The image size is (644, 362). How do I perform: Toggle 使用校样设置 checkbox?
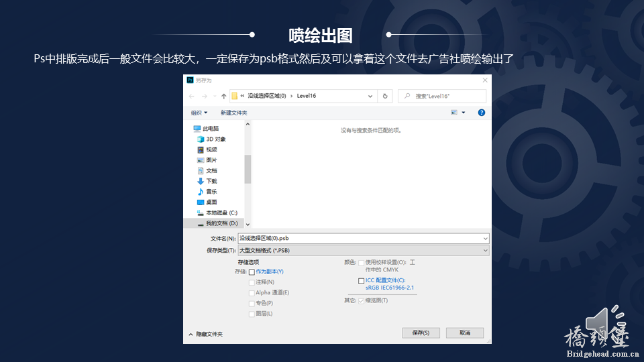(x=362, y=263)
